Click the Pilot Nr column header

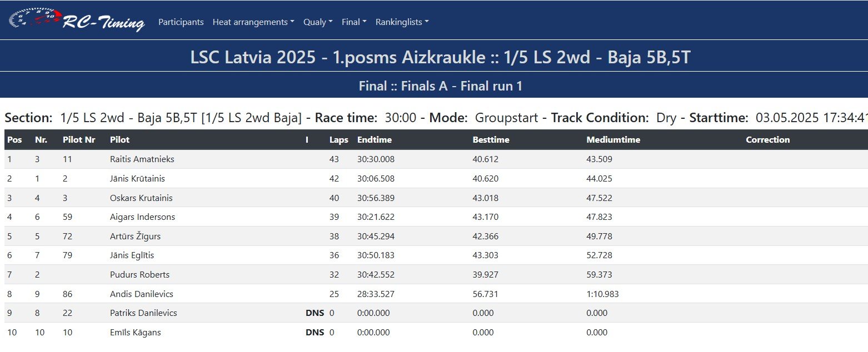coord(79,140)
